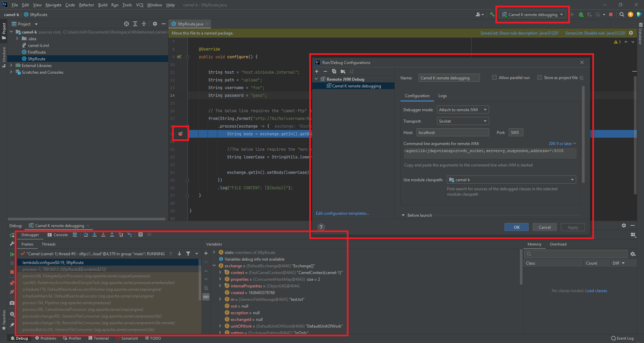
Task: Click the Step Out debugger icon
Action: tap(112, 235)
